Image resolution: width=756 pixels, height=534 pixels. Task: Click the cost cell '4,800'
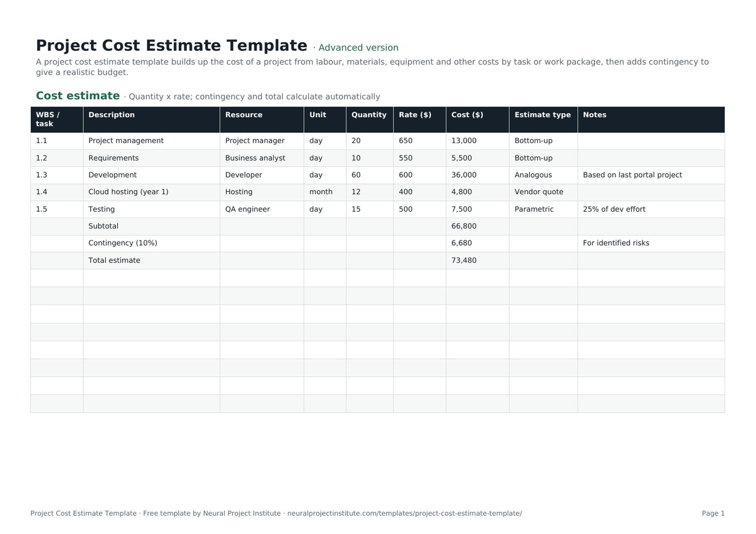[477, 192]
